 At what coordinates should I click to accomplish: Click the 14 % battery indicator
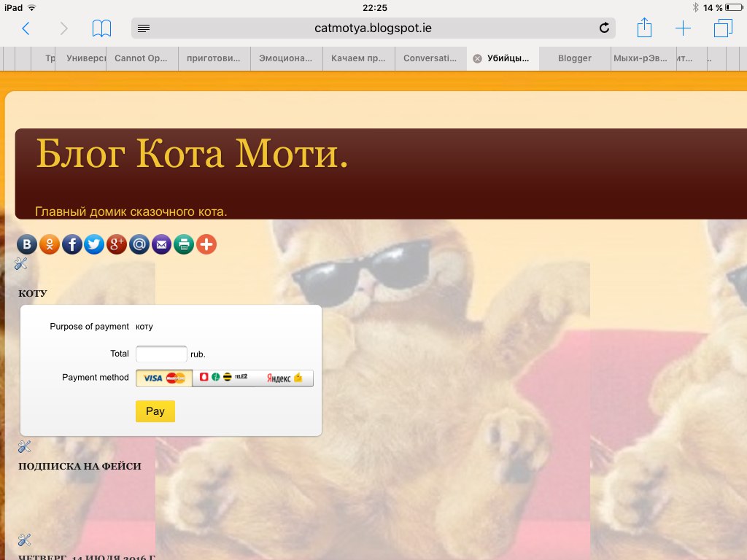pos(723,7)
